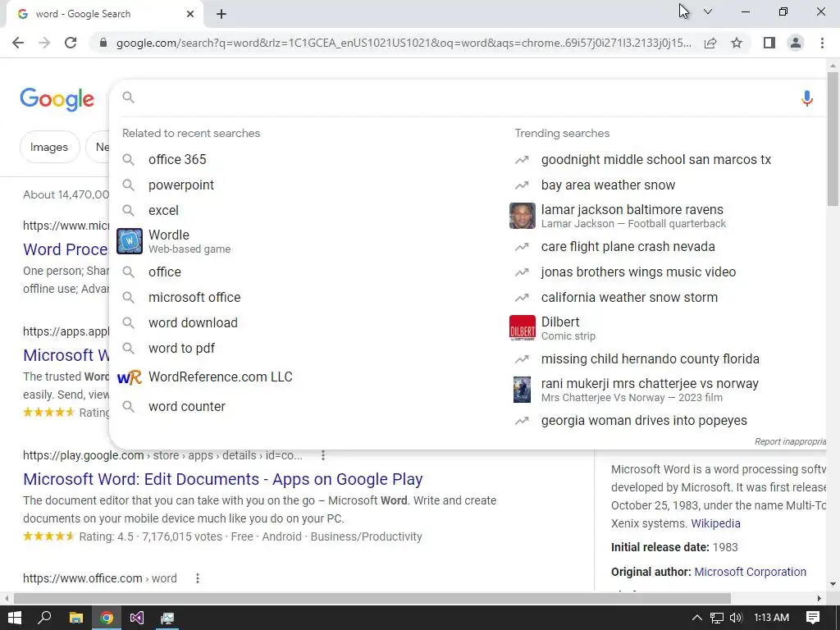
Task: Open the notification center icon
Action: [813, 618]
